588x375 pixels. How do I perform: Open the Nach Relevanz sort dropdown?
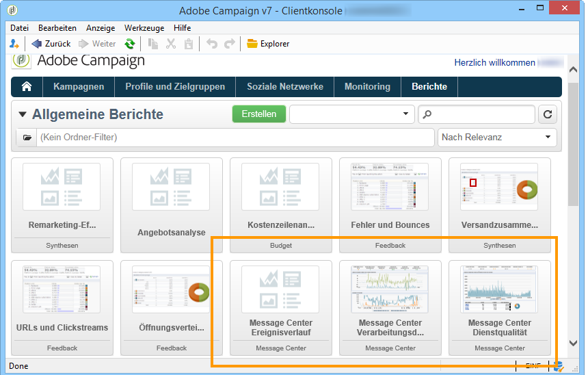click(497, 138)
